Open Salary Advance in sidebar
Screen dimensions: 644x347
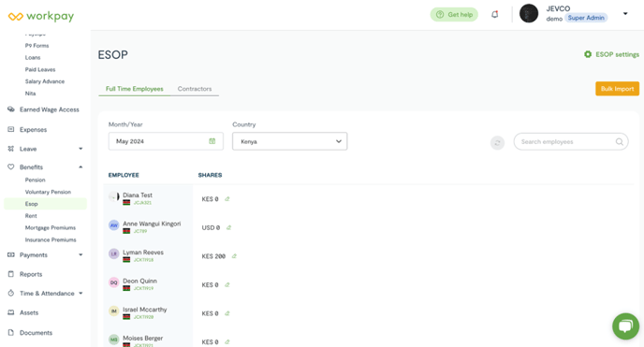point(45,81)
